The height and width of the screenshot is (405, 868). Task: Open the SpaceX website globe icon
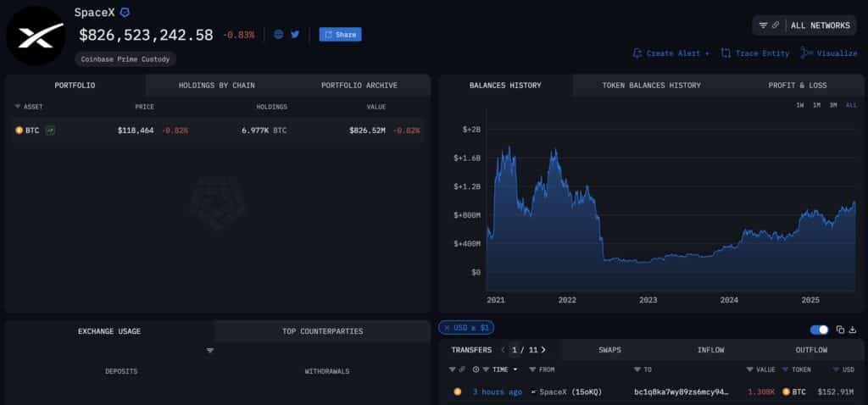278,34
